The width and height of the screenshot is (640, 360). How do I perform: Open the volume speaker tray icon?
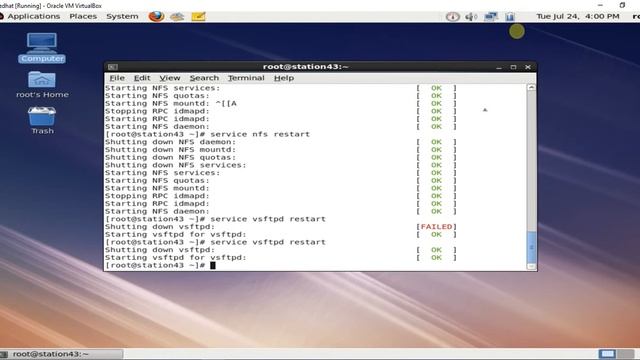471,17
